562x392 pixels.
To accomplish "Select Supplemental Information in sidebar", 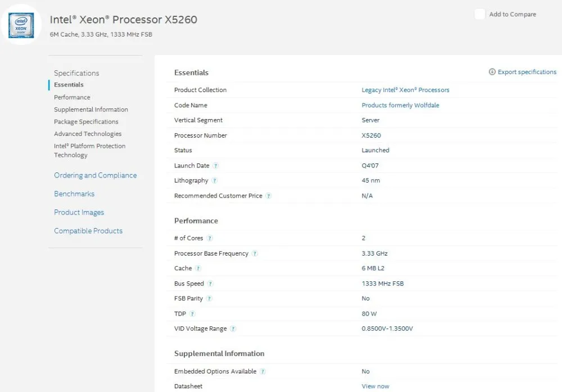I will (x=91, y=110).
